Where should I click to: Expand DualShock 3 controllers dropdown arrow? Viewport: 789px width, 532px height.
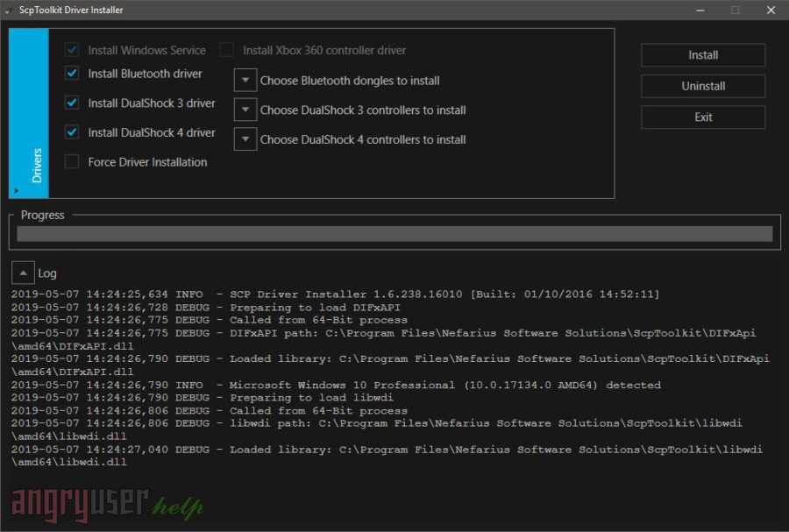click(245, 110)
